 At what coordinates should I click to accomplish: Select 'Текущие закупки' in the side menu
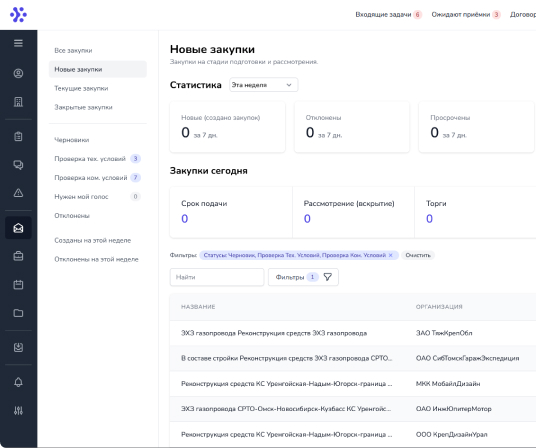81,88
